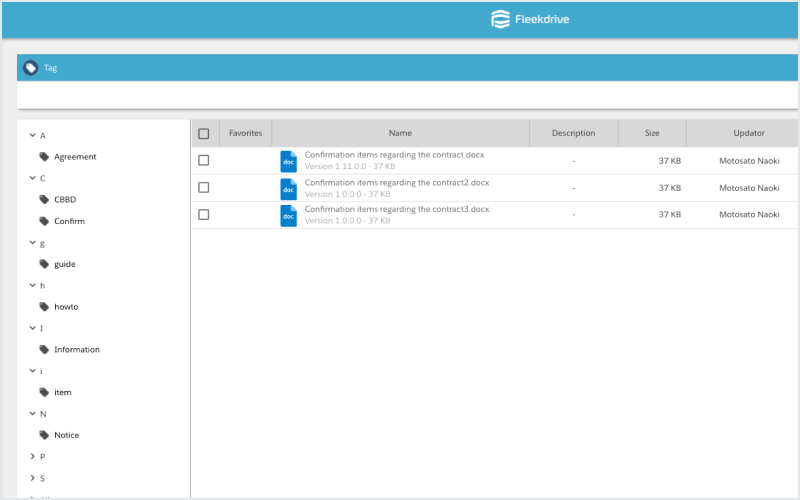Viewport: 800px width, 500px height.
Task: Select the CBBD tag
Action: 65,199
